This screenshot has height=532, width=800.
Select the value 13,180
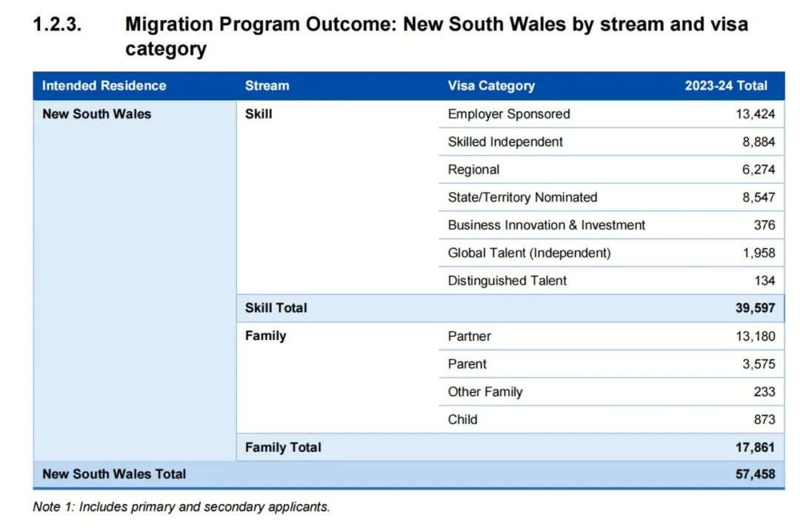pyautogui.click(x=755, y=336)
